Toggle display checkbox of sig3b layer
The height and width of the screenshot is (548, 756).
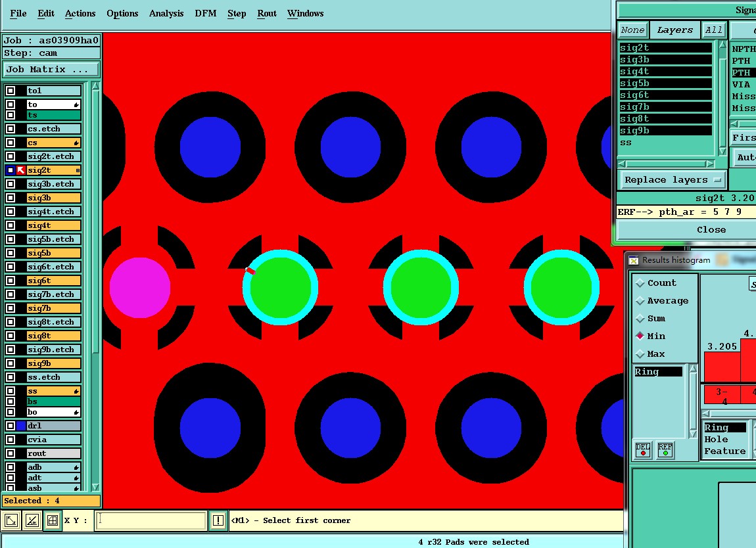tap(11, 198)
